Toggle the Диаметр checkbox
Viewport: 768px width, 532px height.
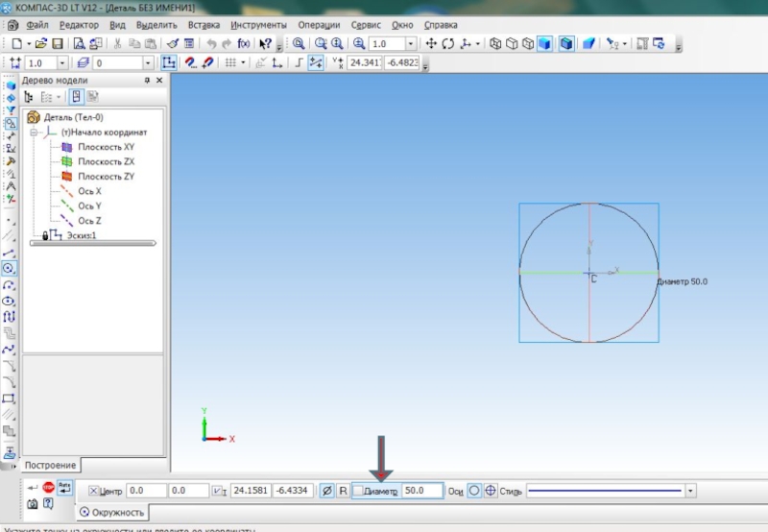tap(358, 491)
